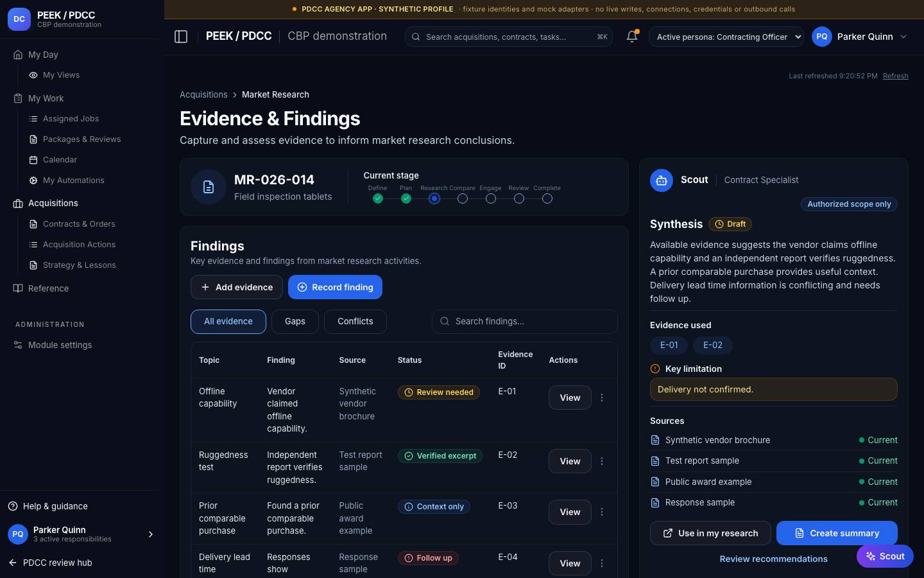The height and width of the screenshot is (578, 924).
Task: Open the Active persona dropdown
Action: [x=726, y=37]
